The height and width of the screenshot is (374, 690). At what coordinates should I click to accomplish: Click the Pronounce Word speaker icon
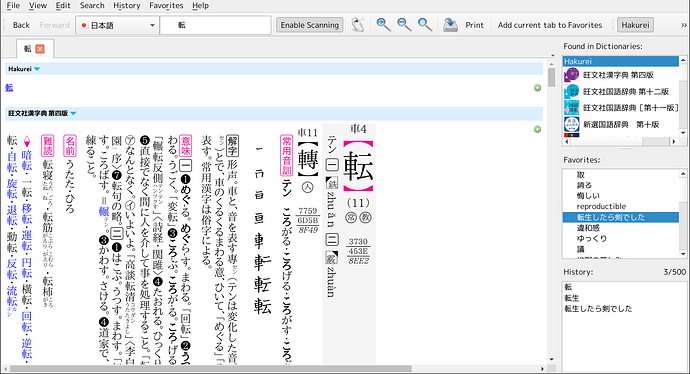click(358, 25)
